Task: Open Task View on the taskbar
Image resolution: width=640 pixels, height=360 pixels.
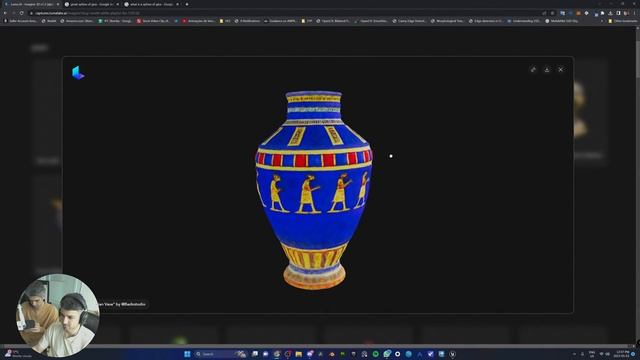Action: [255, 354]
